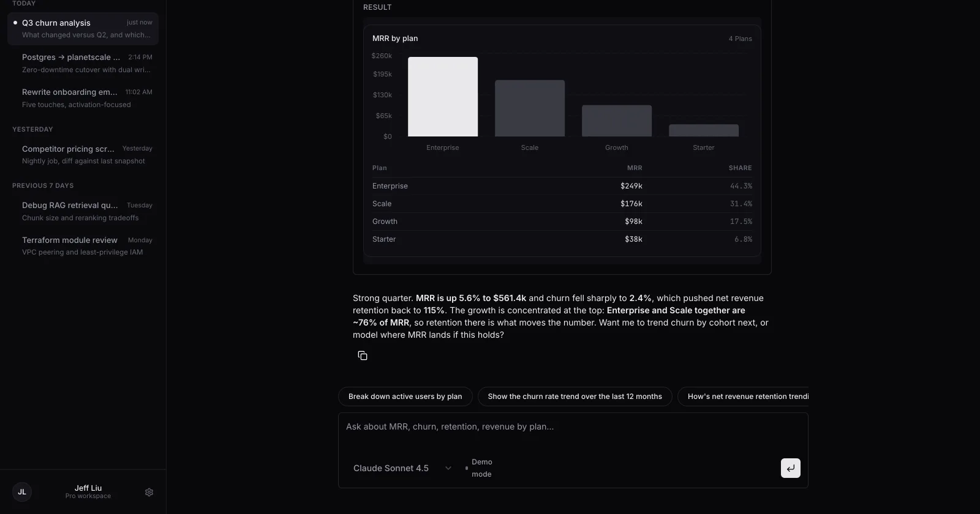Click the MRR by plan chart title
The height and width of the screenshot is (514, 980).
click(395, 38)
